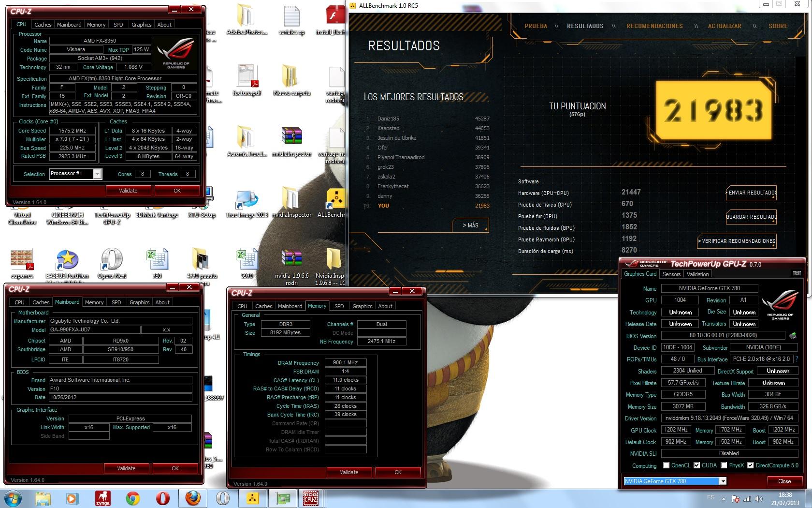Open the Adobe Photoshop folder on the desktop

click(x=246, y=19)
